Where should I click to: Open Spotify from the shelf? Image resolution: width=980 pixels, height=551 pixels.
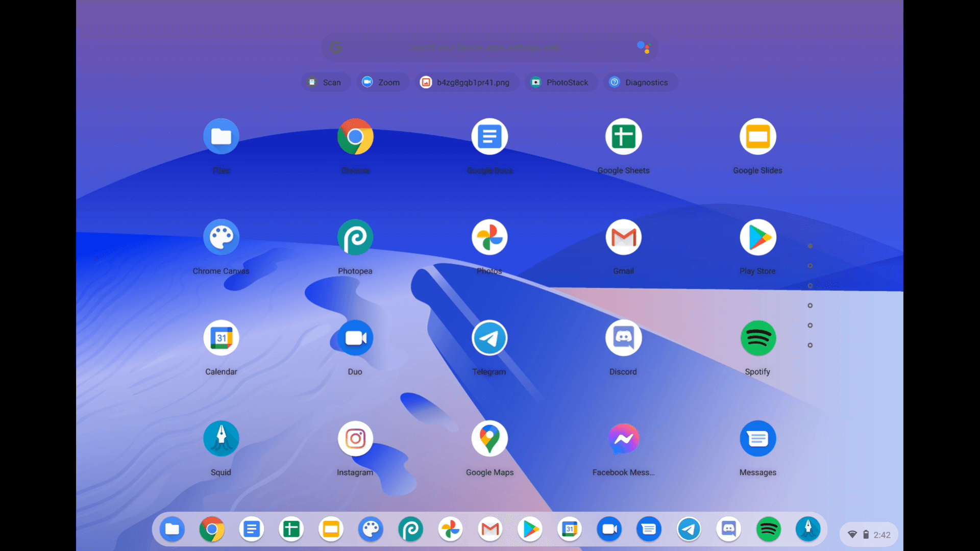click(x=768, y=529)
